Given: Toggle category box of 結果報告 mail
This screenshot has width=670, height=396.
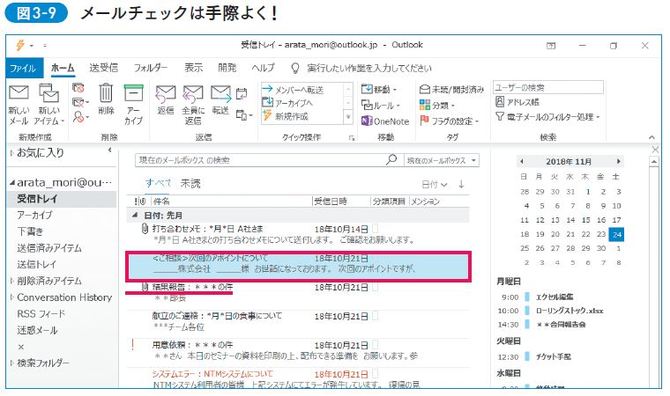Looking at the screenshot, I should (x=376, y=287).
